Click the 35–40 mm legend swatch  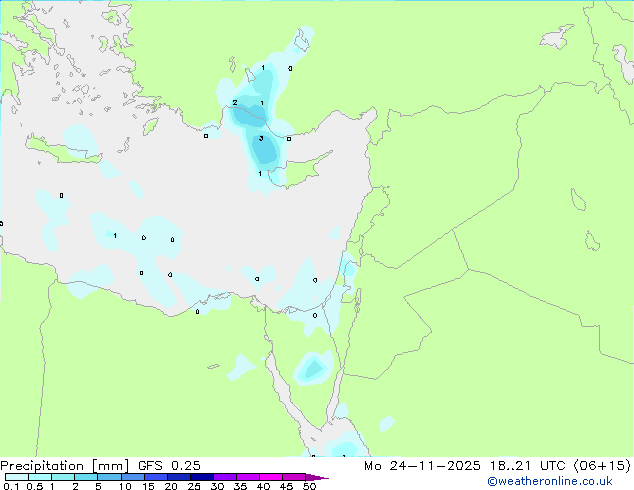coord(248,477)
